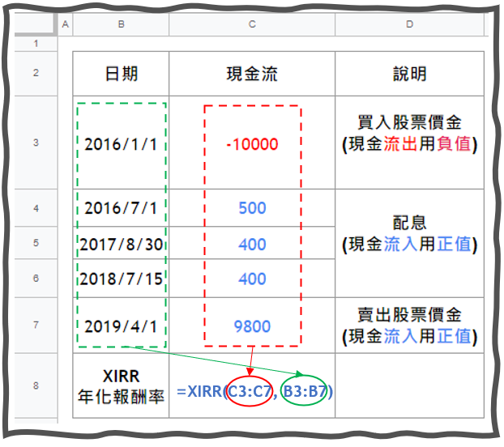Click the select-all corner of the sheet
The width and height of the screenshot is (504, 447).
coord(36,23)
